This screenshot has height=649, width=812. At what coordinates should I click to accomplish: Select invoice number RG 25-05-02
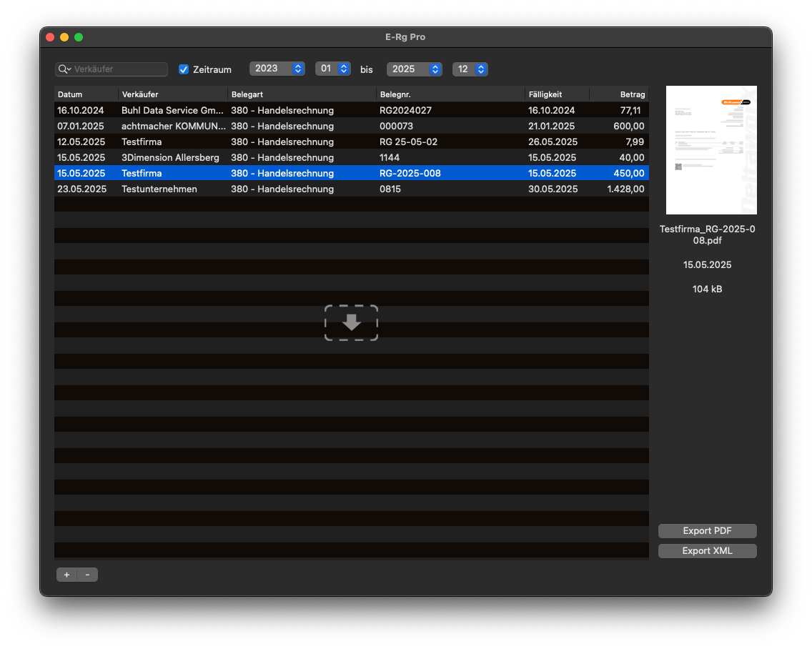pos(408,142)
